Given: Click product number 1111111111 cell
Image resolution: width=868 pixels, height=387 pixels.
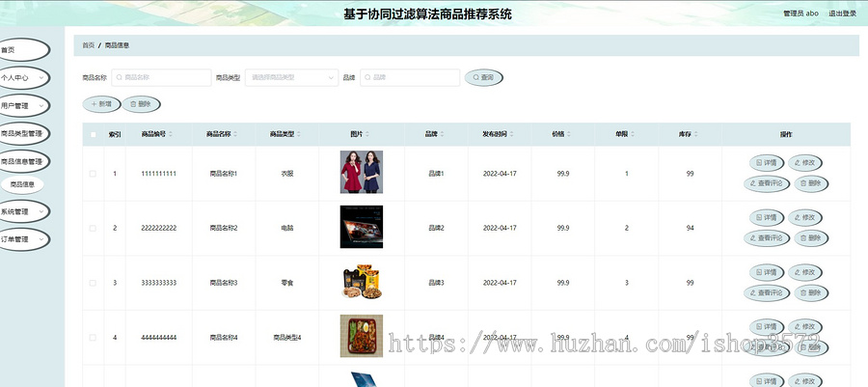Looking at the screenshot, I should pos(159,174).
